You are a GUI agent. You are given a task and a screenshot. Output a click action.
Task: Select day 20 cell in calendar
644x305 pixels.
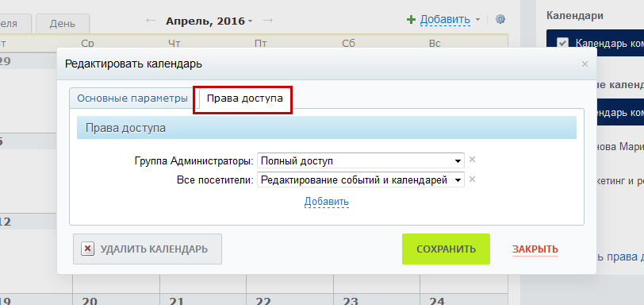117,299
